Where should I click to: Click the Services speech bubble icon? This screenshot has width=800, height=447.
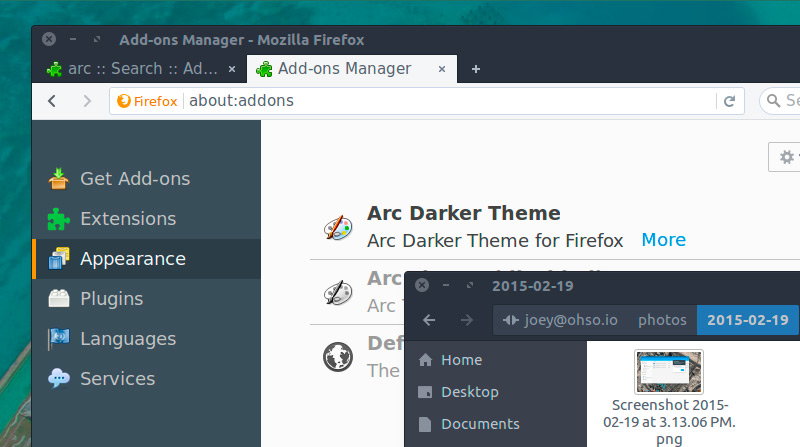[59, 379]
